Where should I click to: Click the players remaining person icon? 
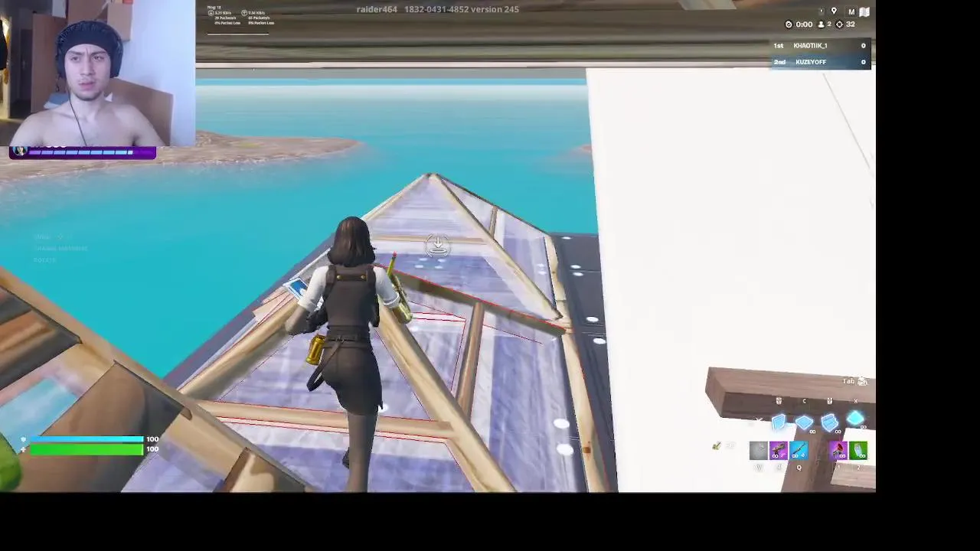click(822, 24)
